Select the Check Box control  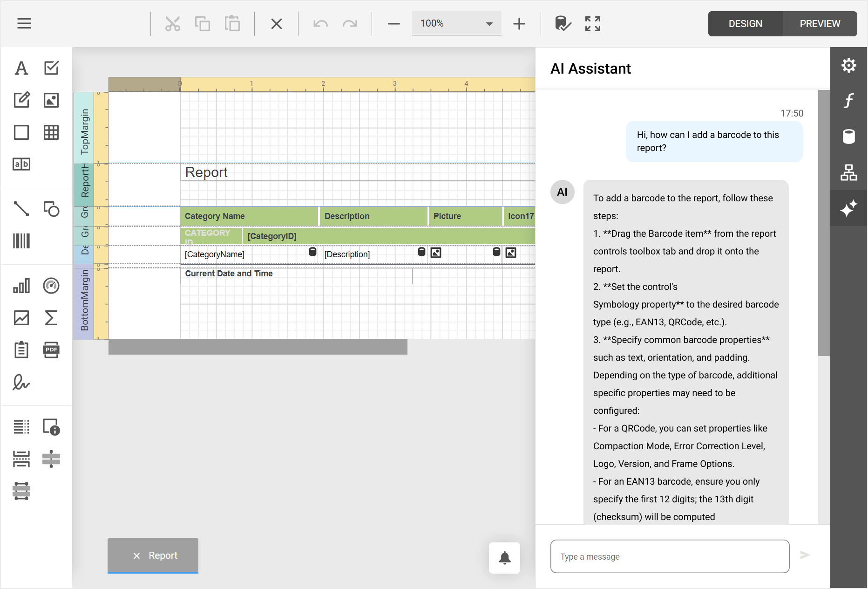51,68
